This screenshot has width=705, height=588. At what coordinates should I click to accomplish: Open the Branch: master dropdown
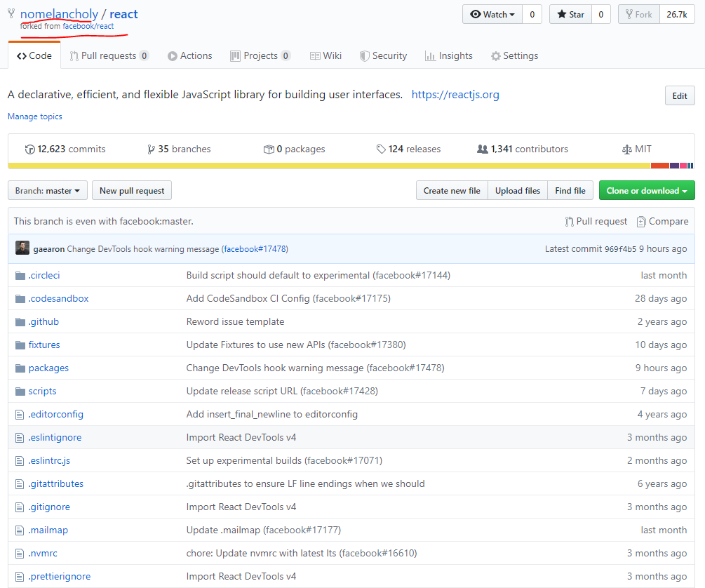(48, 191)
